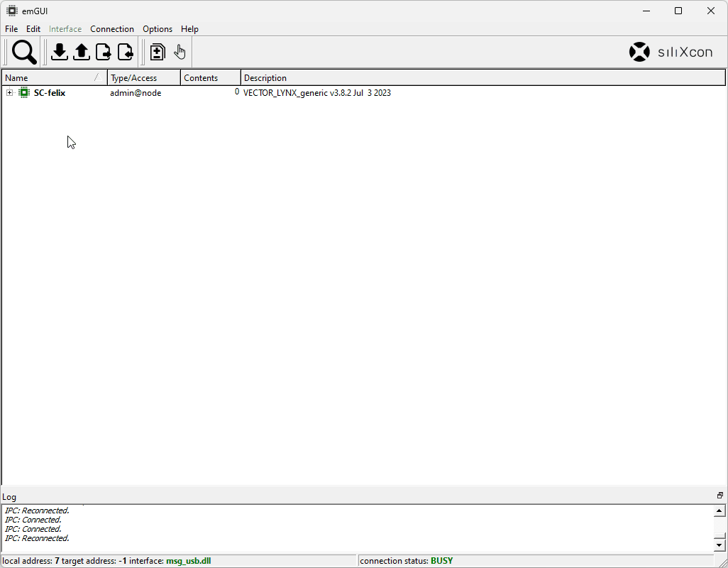The height and width of the screenshot is (568, 728).
Task: Click the siliXcon logo
Action: pyautogui.click(x=671, y=52)
